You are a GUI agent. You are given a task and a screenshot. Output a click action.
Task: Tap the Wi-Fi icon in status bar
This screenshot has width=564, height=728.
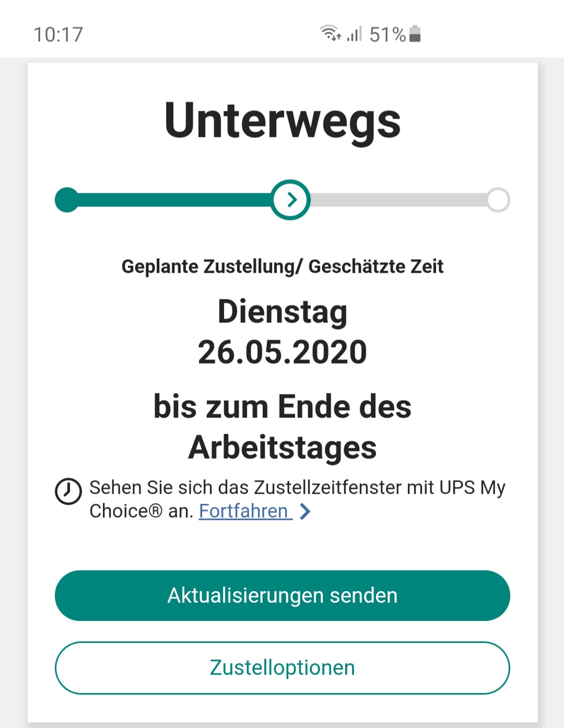click(330, 33)
